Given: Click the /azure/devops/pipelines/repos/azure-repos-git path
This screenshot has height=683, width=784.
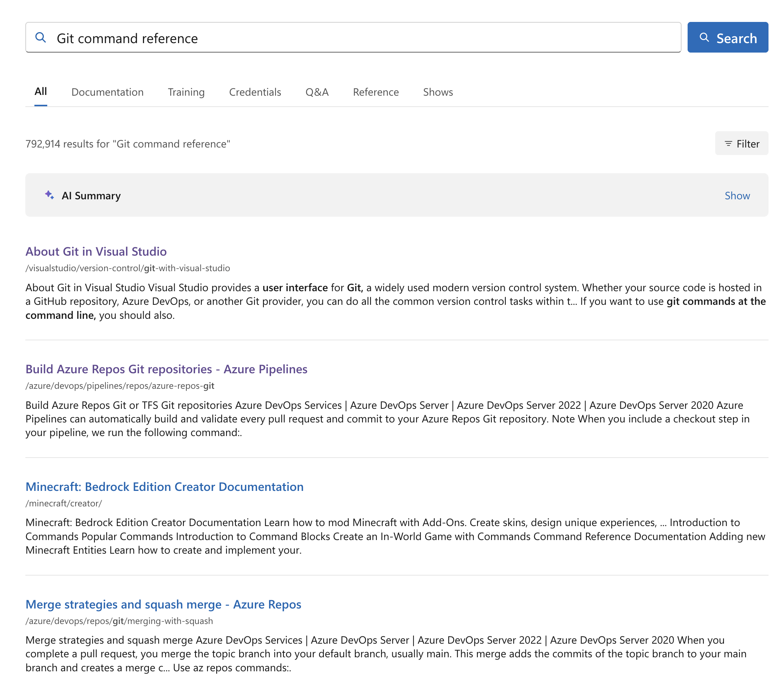Looking at the screenshot, I should pos(120,386).
